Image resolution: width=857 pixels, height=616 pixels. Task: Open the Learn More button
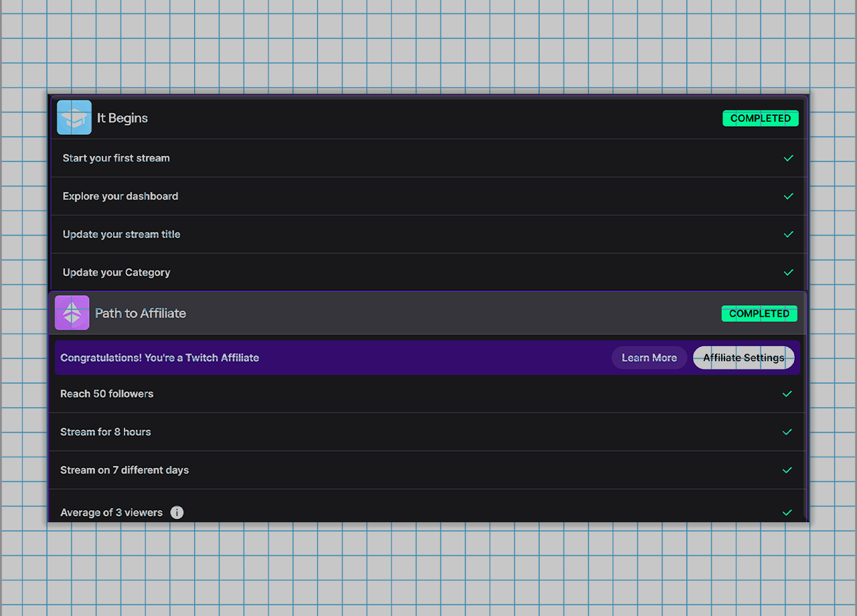tap(649, 358)
